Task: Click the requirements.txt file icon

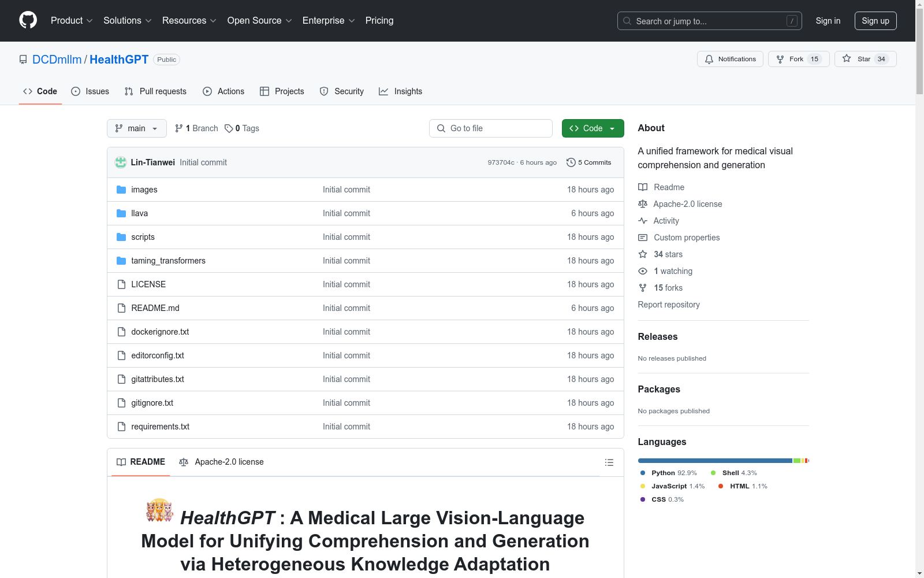Action: pos(121,427)
